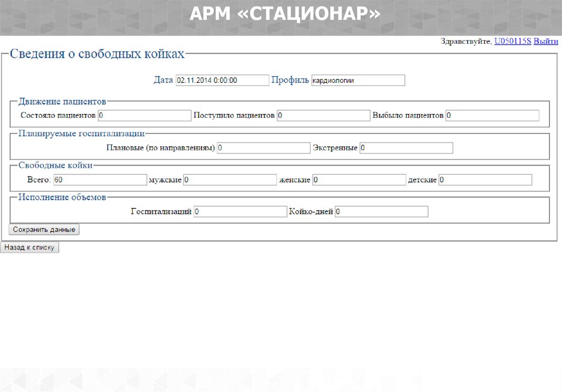This screenshot has height=392, width=562.
Task: Click the Исполнение объемов section title
Action: coord(62,197)
